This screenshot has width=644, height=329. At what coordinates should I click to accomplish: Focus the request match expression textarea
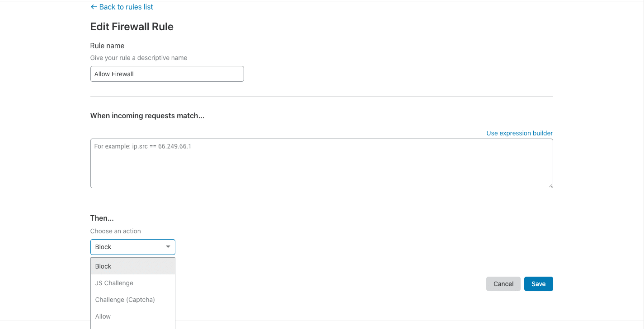click(322, 163)
